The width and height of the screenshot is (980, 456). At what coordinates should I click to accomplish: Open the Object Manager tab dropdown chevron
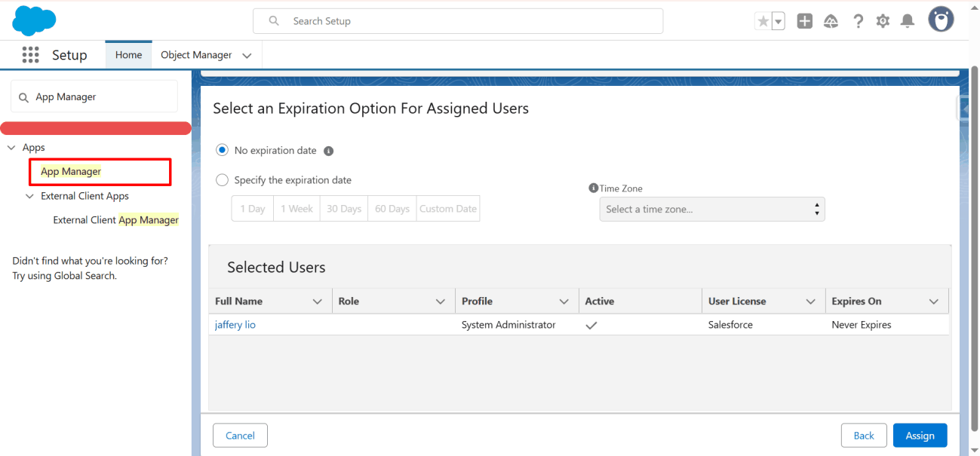(247, 56)
